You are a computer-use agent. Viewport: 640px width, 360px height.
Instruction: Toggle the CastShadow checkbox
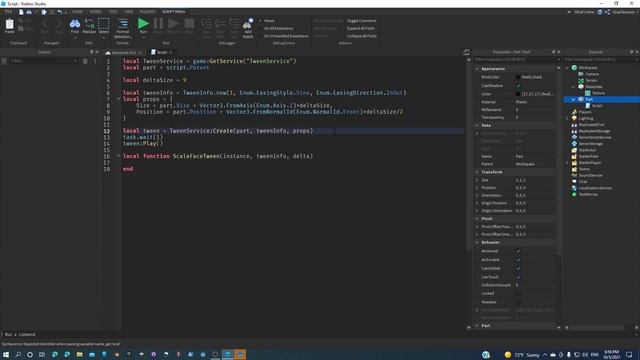pos(518,86)
